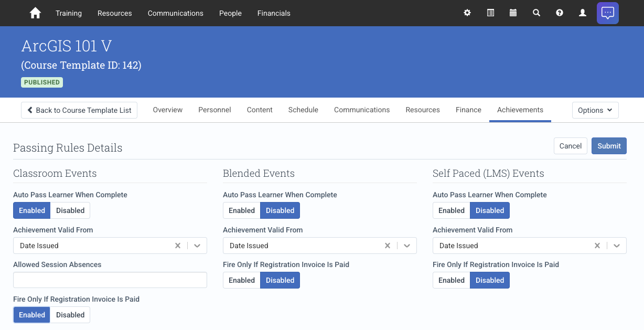Click the ArcGIS 101 V course title
The height and width of the screenshot is (330, 644).
click(x=67, y=46)
